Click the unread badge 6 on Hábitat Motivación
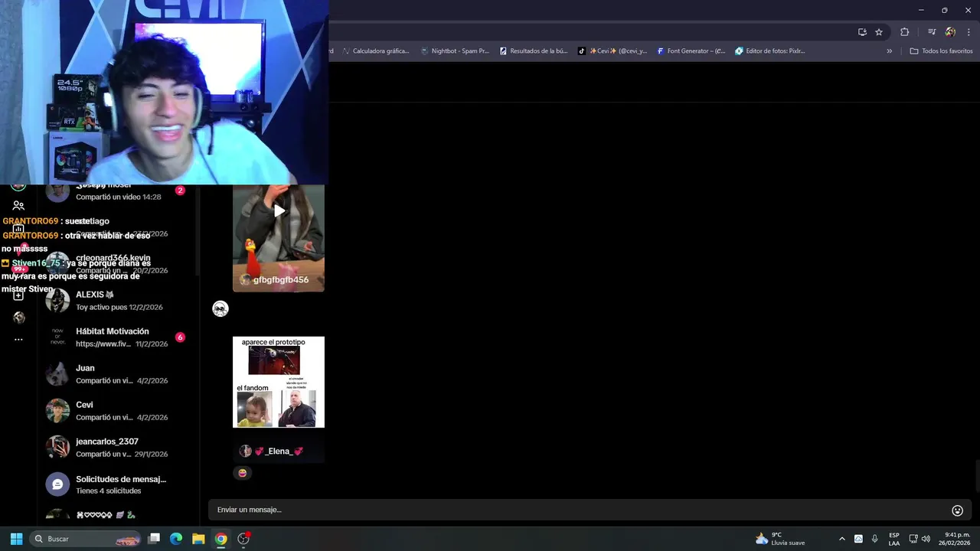Screen dimensions: 980x551 [180, 337]
